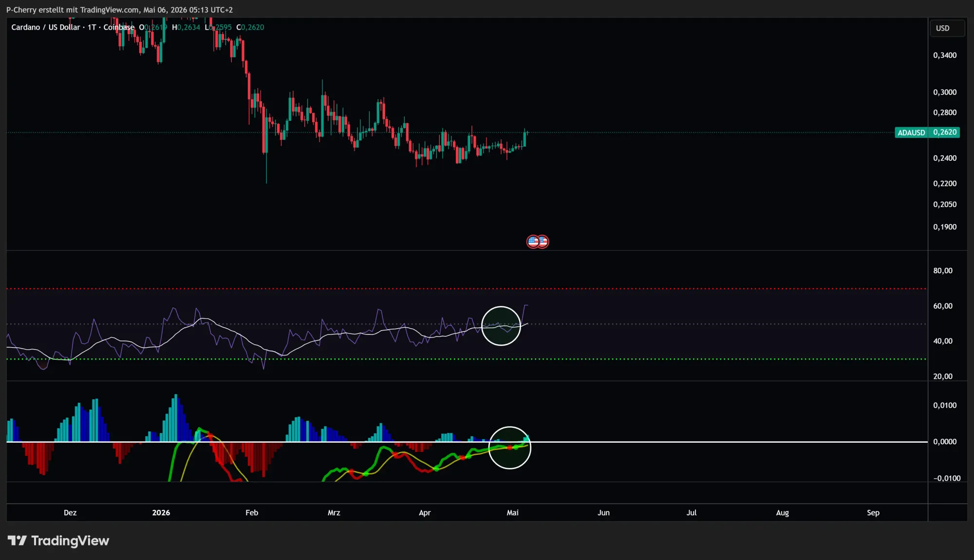974x560 pixels.
Task: Click the 0,2200 price axis label
Action: 945,184
